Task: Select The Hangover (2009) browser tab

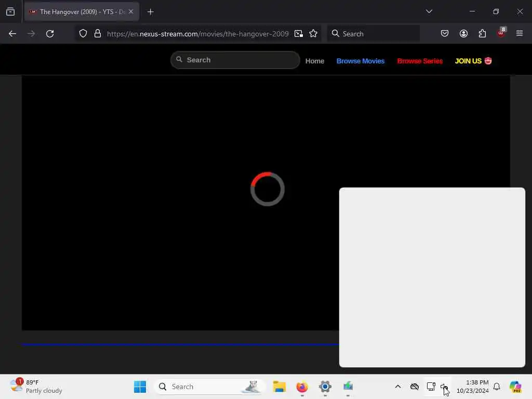Action: 82,12
